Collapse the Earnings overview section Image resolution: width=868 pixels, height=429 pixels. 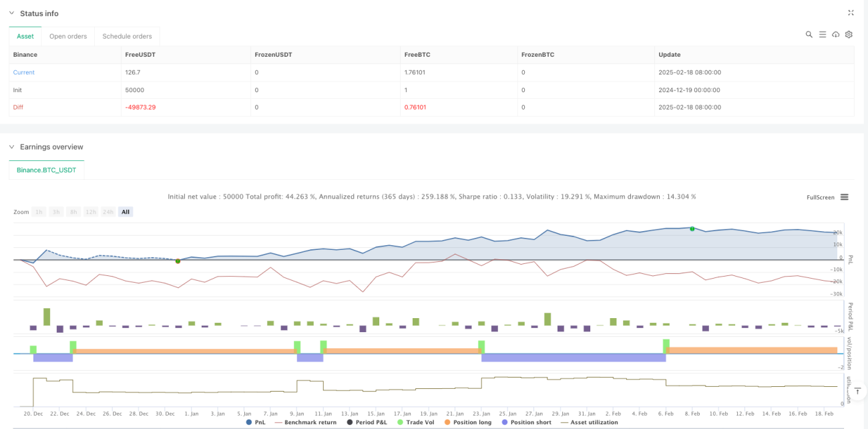[11, 147]
